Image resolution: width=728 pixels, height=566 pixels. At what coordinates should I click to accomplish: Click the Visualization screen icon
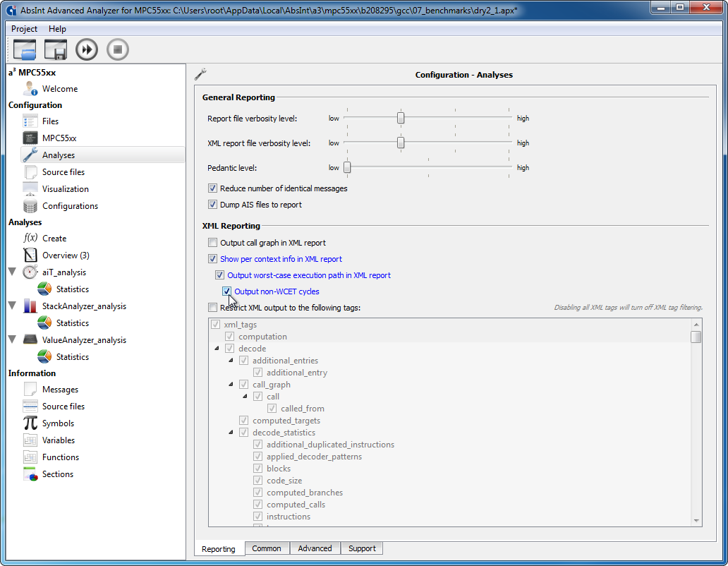(30, 189)
